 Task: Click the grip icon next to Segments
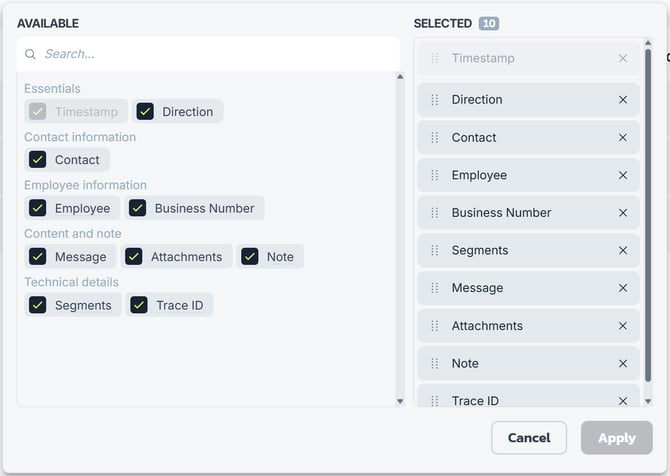point(435,250)
